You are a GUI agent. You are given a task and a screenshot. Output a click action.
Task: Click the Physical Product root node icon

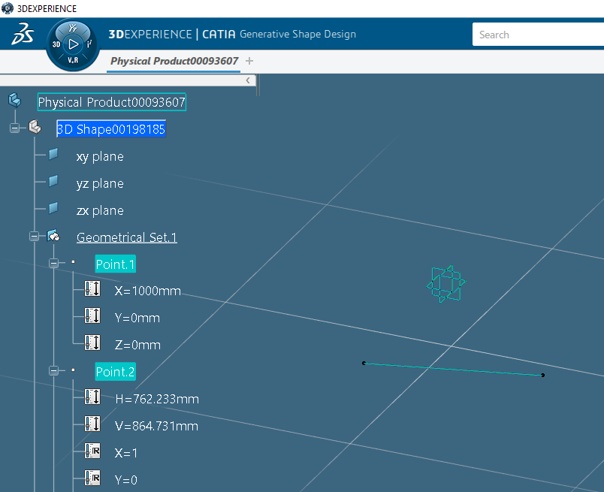pos(15,100)
